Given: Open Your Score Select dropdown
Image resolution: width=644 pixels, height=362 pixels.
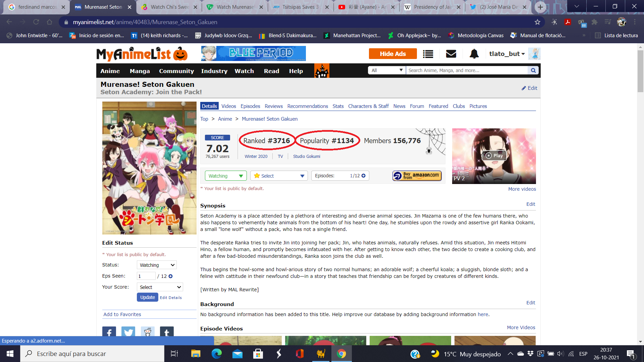Looking at the screenshot, I should coord(160,287).
